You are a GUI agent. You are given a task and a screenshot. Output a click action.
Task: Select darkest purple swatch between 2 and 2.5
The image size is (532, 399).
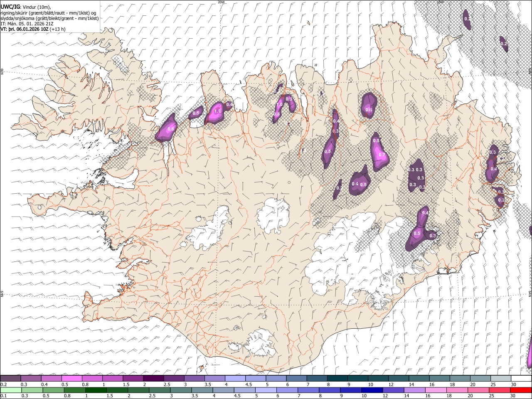pyautogui.click(x=153, y=379)
